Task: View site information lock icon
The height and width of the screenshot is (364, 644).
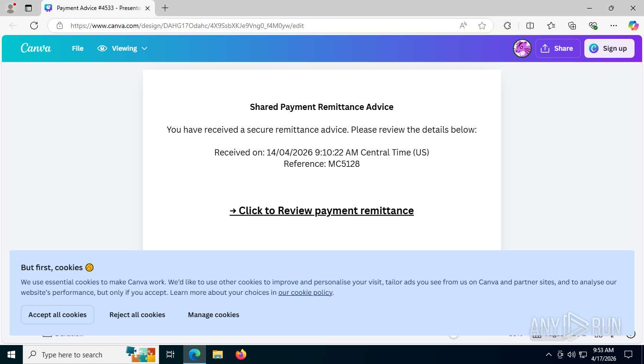Action: tap(59, 26)
